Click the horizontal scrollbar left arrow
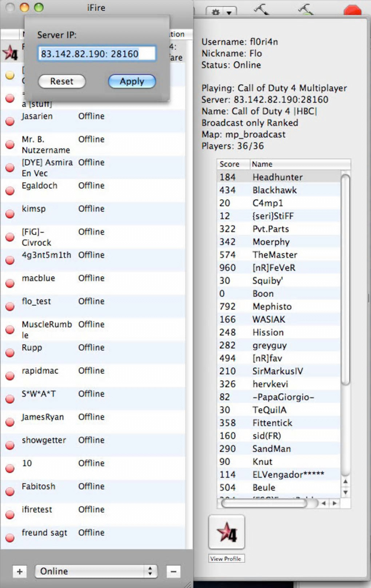 [x=323, y=503]
